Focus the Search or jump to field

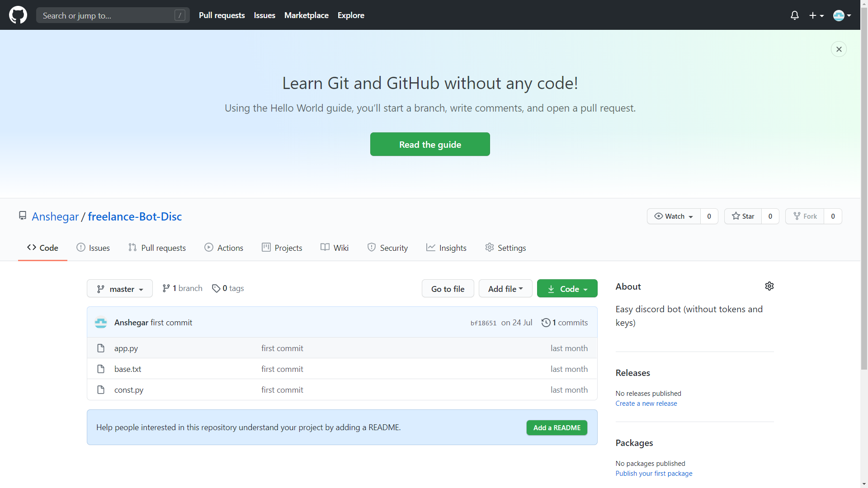(113, 15)
